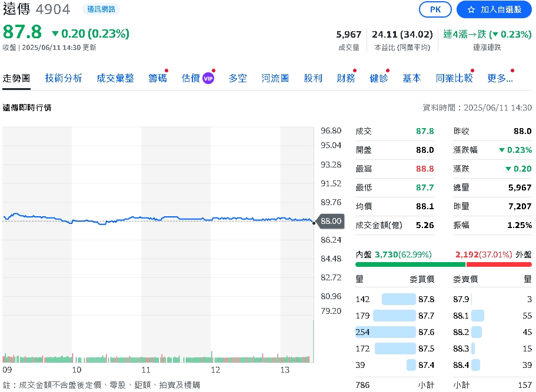
Task: Click the red dot on 財務 tab
Action: click(355, 70)
